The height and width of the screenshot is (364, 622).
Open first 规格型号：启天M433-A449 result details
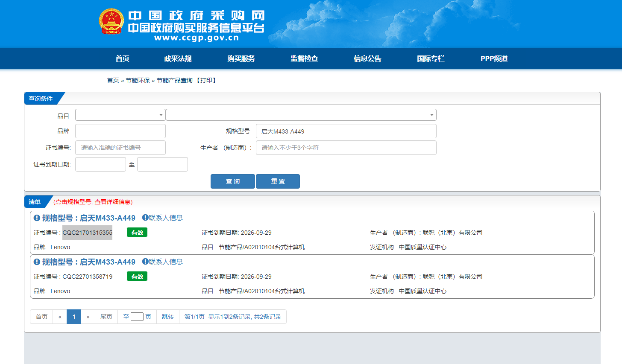(x=89, y=218)
